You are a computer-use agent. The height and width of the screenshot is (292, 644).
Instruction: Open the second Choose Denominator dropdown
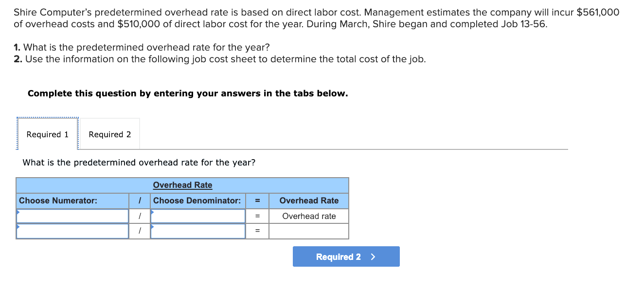197,231
